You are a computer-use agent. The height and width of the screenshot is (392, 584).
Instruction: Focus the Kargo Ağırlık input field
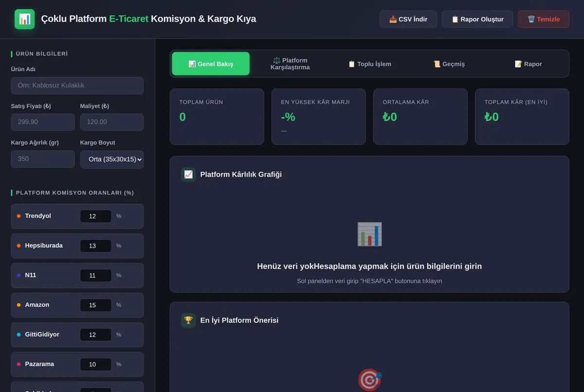(x=43, y=159)
